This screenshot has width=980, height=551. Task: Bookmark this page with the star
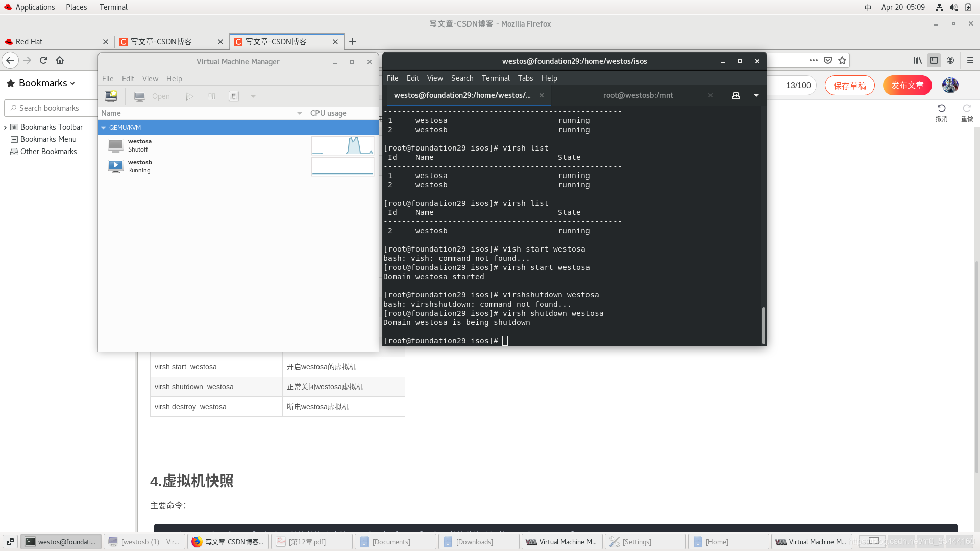(x=842, y=60)
